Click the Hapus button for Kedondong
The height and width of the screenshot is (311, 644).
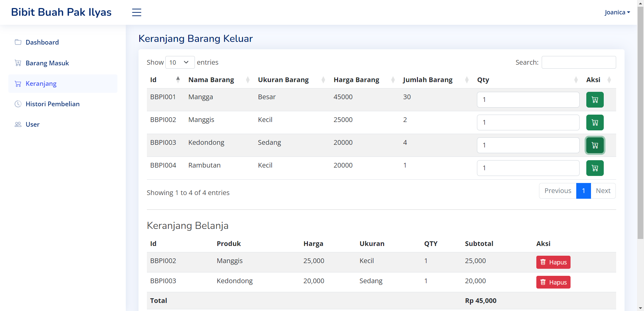point(553,282)
